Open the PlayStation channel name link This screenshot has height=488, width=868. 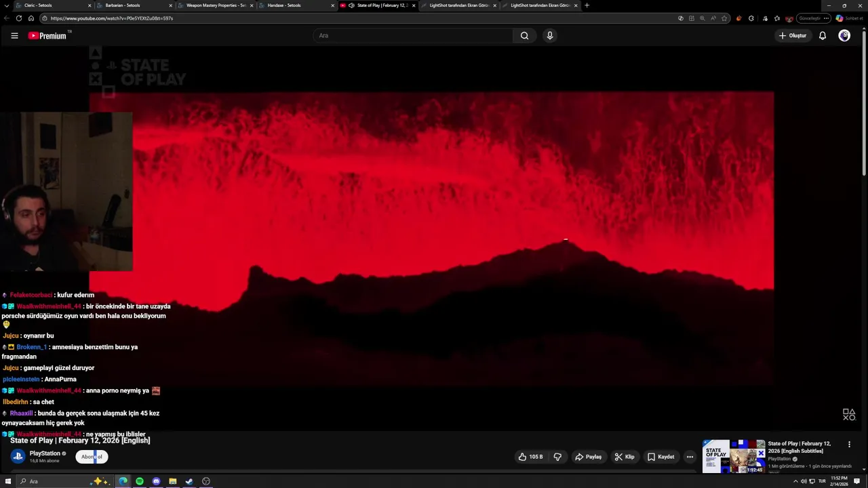(45, 453)
